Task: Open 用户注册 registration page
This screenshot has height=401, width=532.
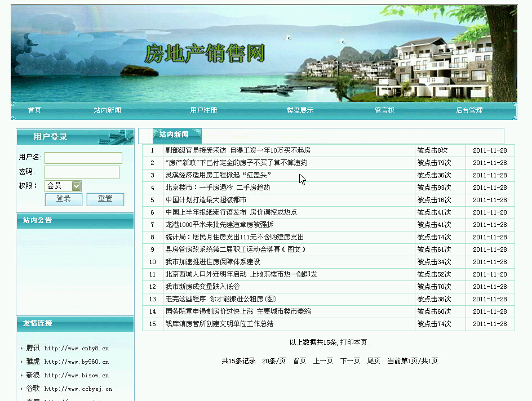Action: 203,110
